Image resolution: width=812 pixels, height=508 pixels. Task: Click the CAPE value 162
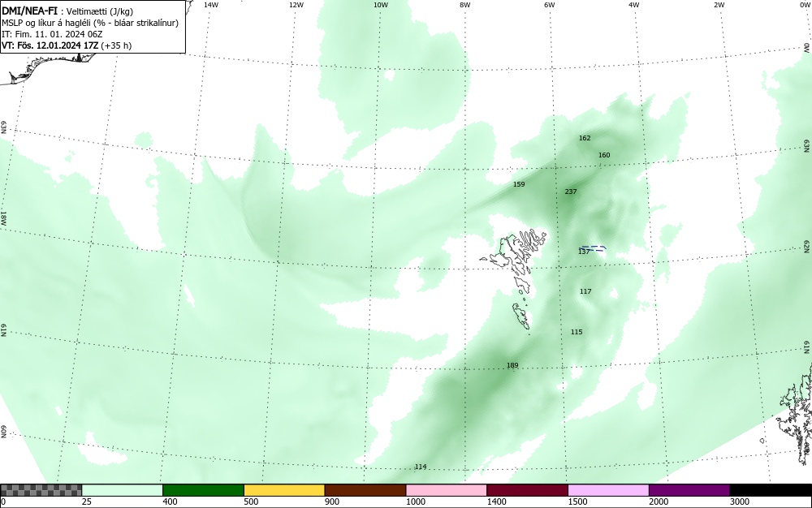(585, 138)
